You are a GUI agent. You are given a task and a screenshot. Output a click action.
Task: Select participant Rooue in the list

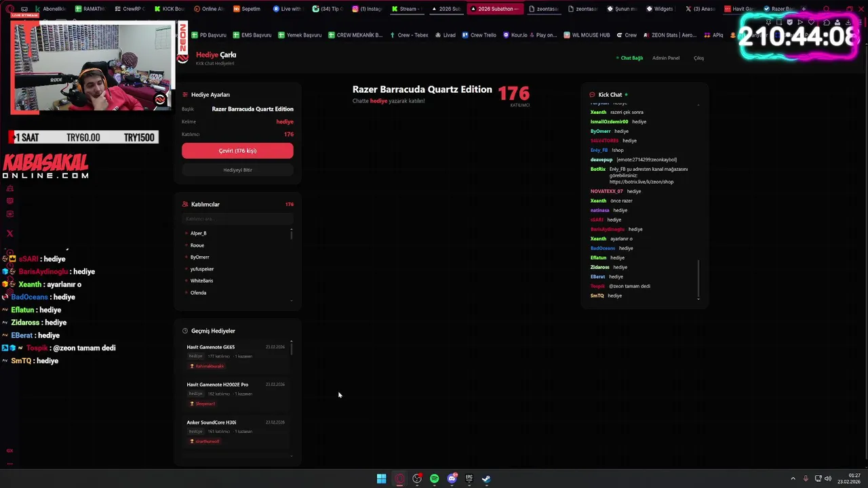pyautogui.click(x=197, y=245)
